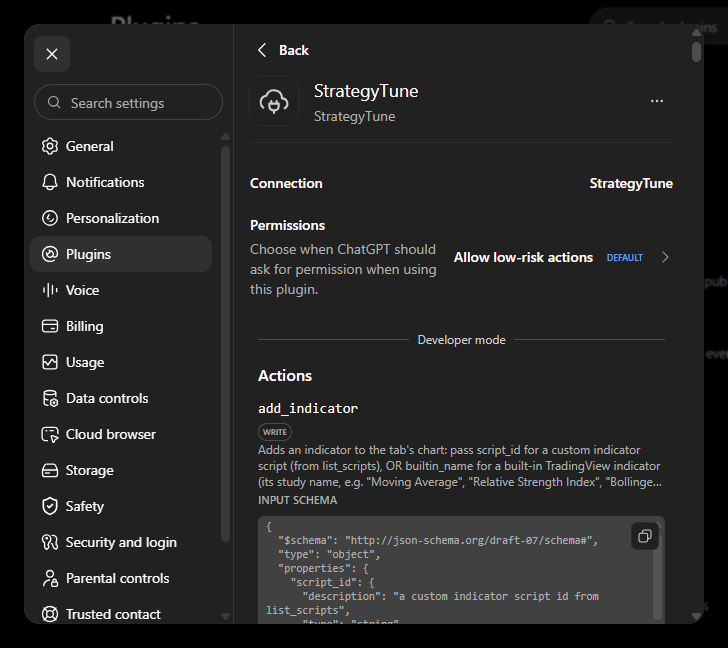Click the Actions heading
This screenshot has height=648, width=728.
285,376
